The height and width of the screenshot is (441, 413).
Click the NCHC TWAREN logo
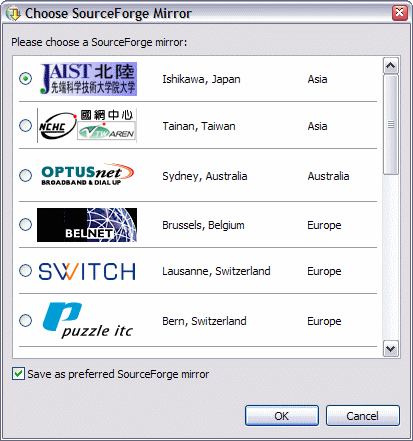[x=87, y=126]
